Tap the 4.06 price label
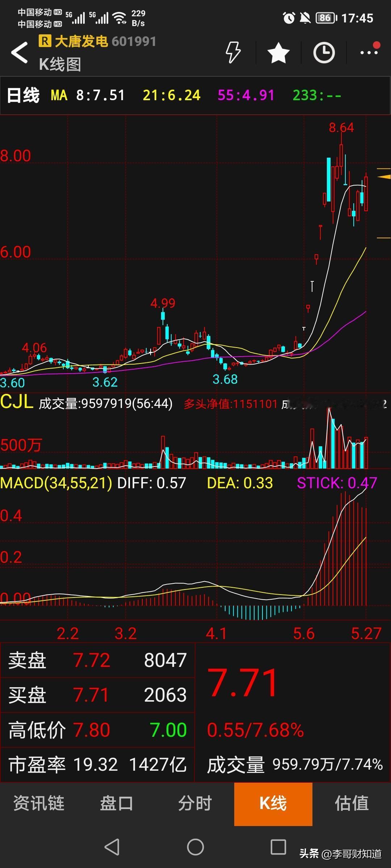Screen dimensions: 391x868 pyautogui.click(x=34, y=348)
